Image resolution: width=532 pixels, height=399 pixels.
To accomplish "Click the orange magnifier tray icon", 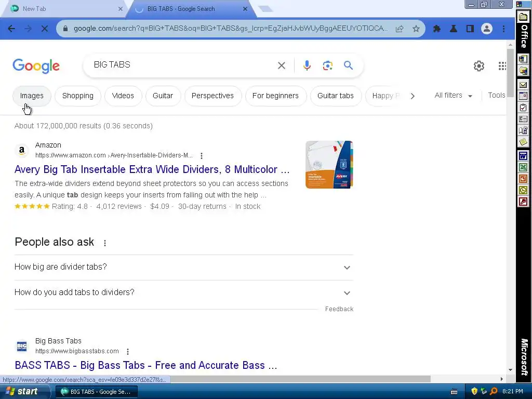I will click(x=494, y=391).
